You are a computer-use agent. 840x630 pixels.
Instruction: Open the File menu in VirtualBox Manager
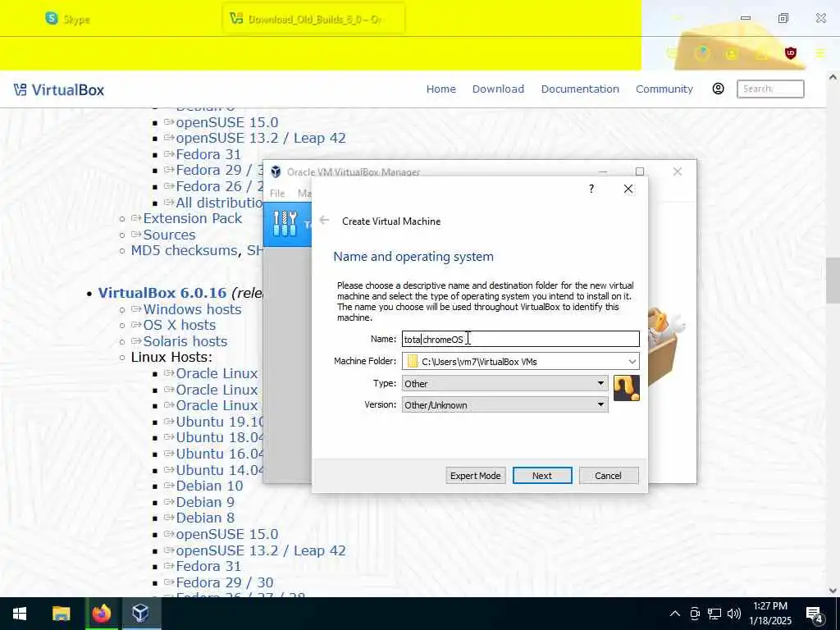point(277,194)
